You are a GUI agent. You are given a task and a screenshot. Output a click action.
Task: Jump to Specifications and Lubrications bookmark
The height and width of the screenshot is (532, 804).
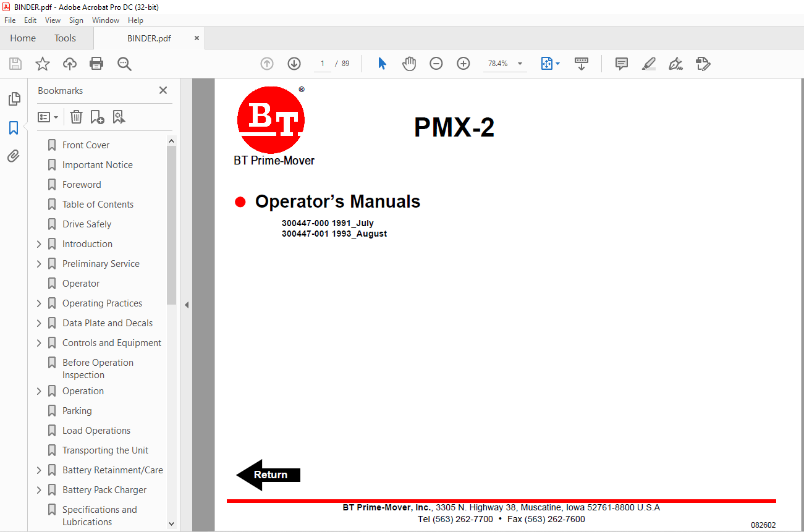click(x=99, y=516)
